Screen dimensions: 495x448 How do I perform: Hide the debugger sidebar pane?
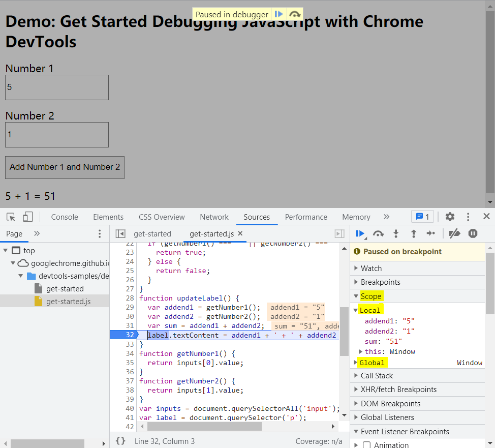click(339, 234)
